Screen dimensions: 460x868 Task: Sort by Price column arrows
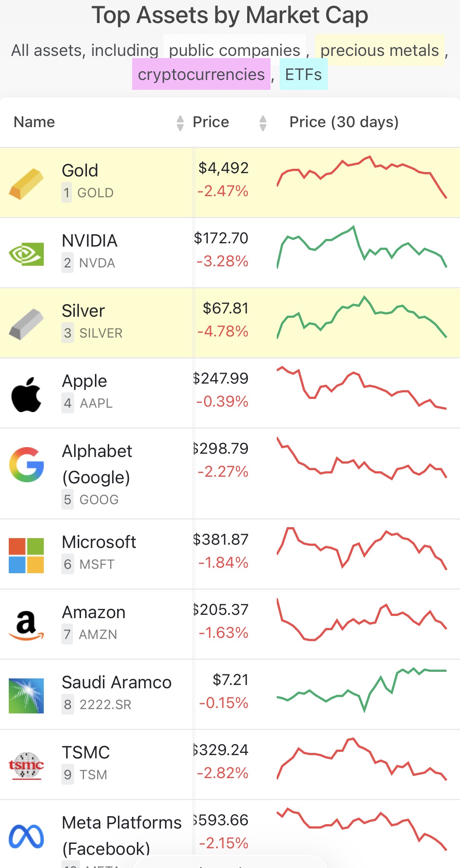click(x=263, y=123)
